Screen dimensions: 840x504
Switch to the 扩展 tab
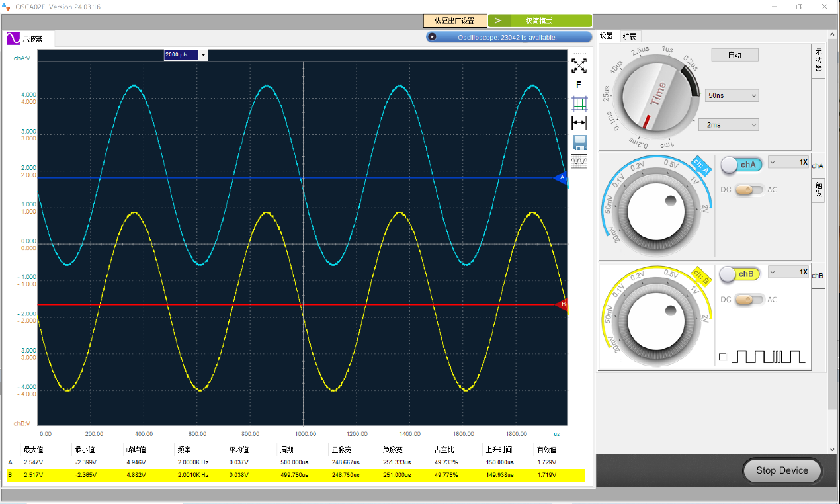[x=629, y=36]
